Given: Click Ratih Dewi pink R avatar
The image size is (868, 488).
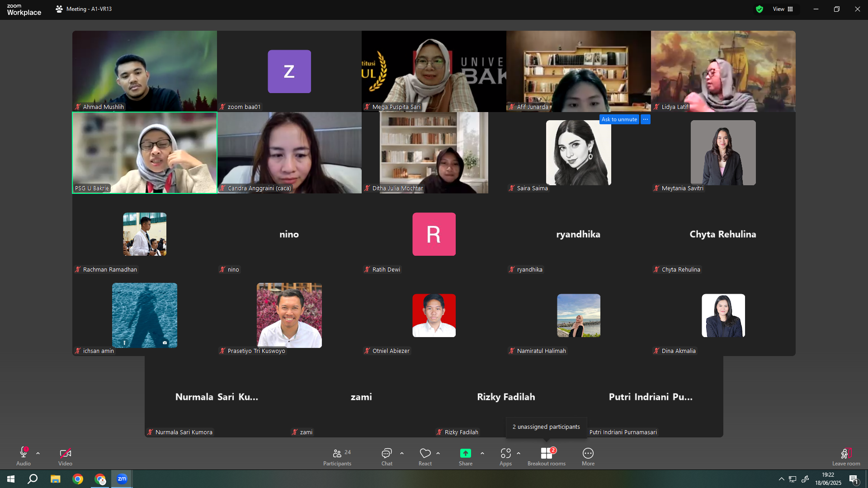Looking at the screenshot, I should click(x=434, y=234).
